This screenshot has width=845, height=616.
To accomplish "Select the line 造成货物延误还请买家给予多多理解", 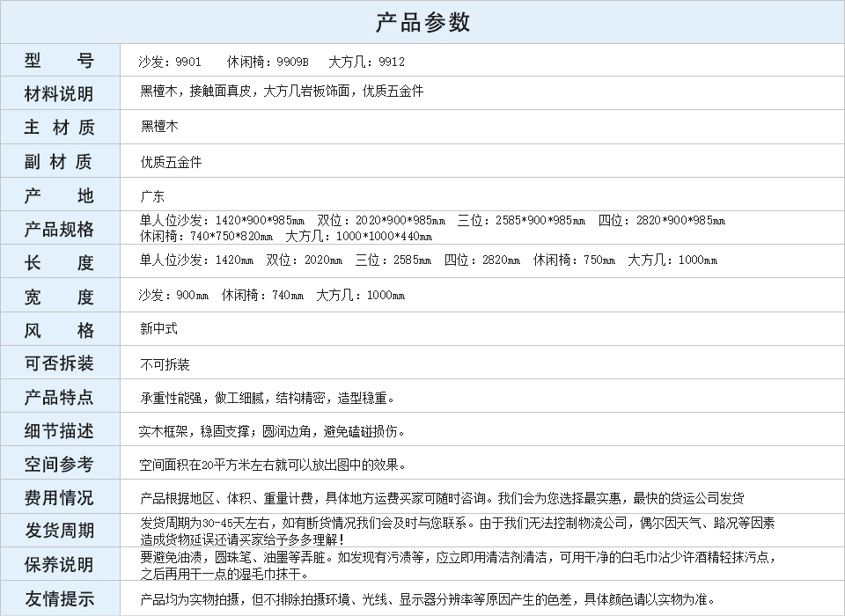I will [x=242, y=539].
